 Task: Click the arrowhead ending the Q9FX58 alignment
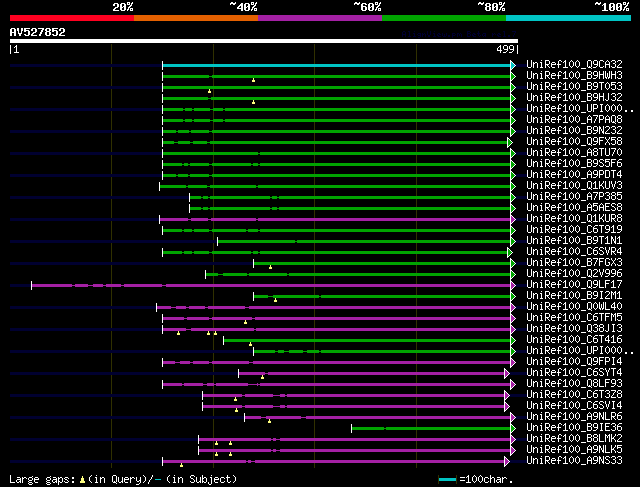510,142
